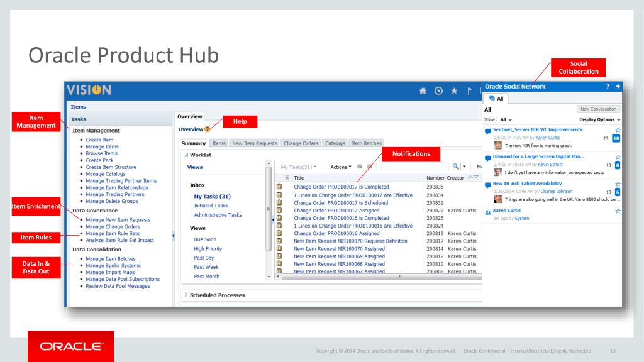Switch to the Summary tab
The height and width of the screenshot is (362, 644).
tap(194, 143)
